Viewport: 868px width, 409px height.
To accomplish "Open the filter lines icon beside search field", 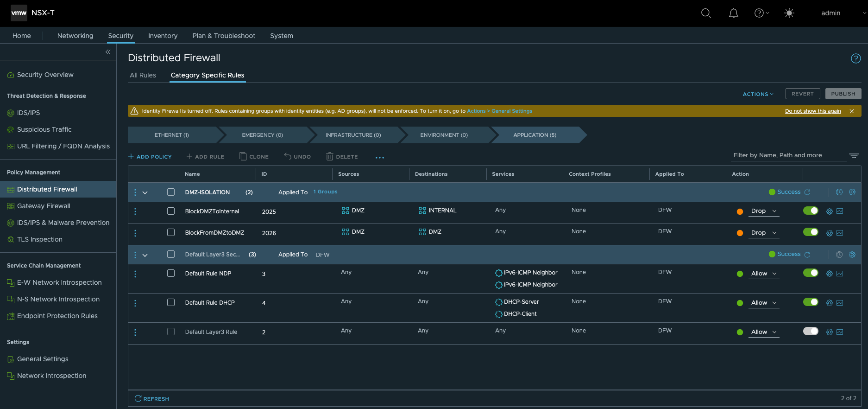I will (854, 156).
